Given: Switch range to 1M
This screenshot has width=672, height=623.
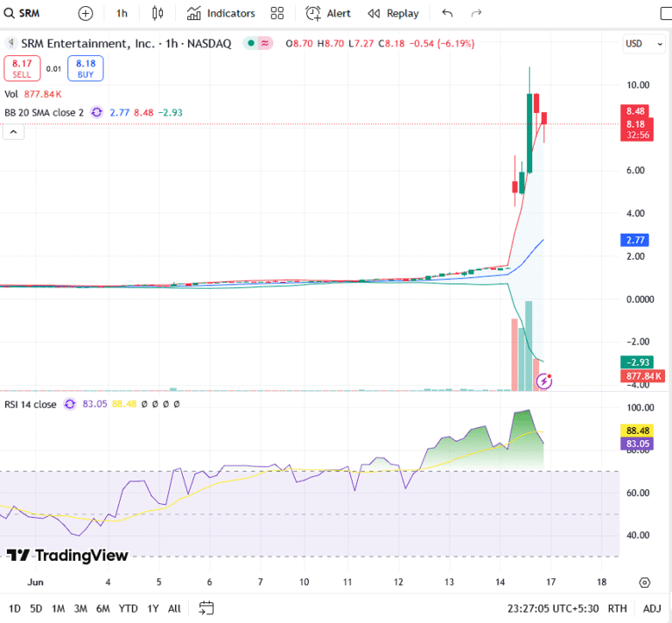Looking at the screenshot, I should coord(59,608).
